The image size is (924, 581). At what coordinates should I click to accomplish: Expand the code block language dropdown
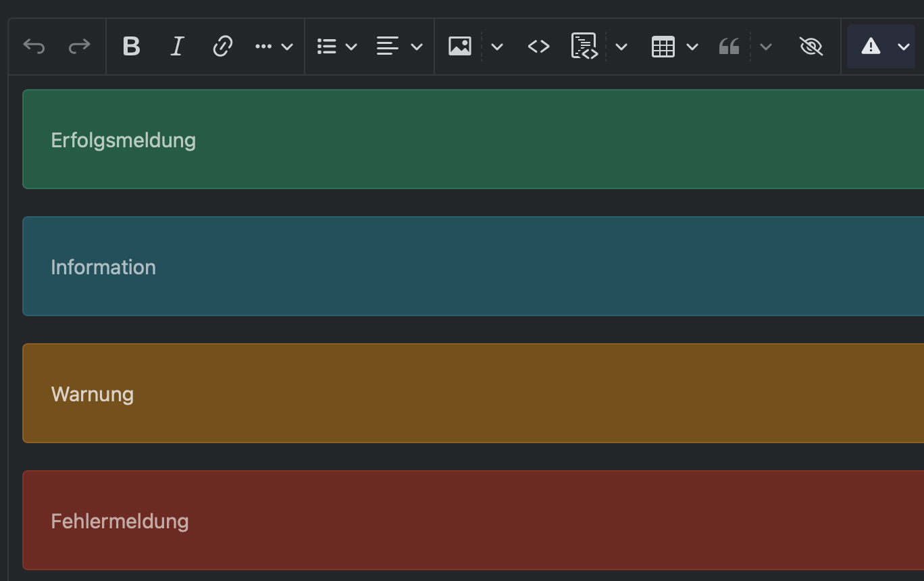click(x=621, y=47)
